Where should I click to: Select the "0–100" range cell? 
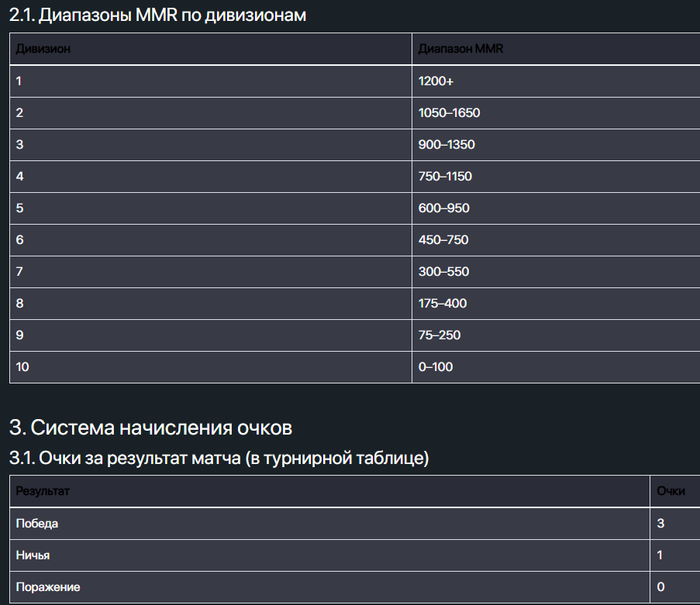click(x=436, y=367)
